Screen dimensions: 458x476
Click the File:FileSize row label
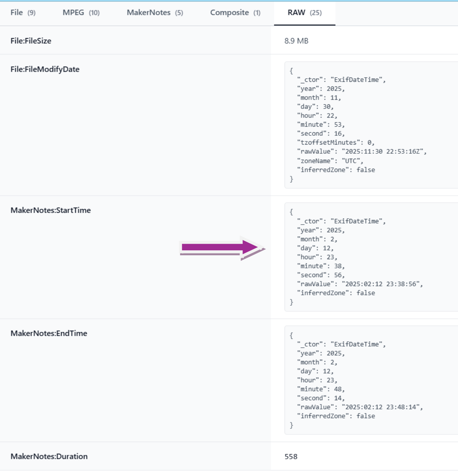click(31, 41)
